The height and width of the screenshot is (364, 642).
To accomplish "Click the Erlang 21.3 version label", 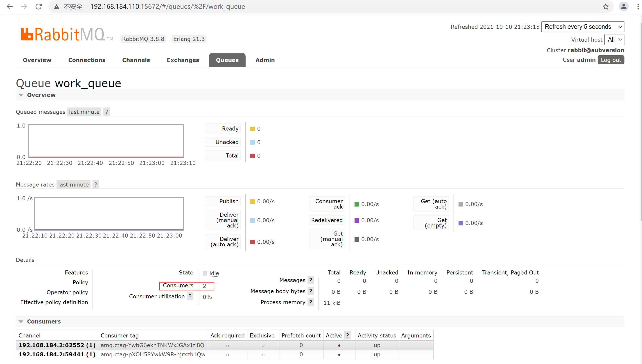I will tap(189, 39).
